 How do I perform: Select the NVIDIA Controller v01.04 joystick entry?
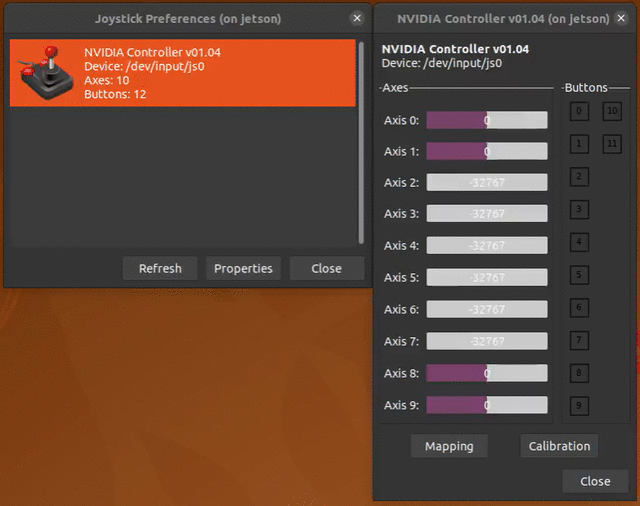(x=183, y=73)
